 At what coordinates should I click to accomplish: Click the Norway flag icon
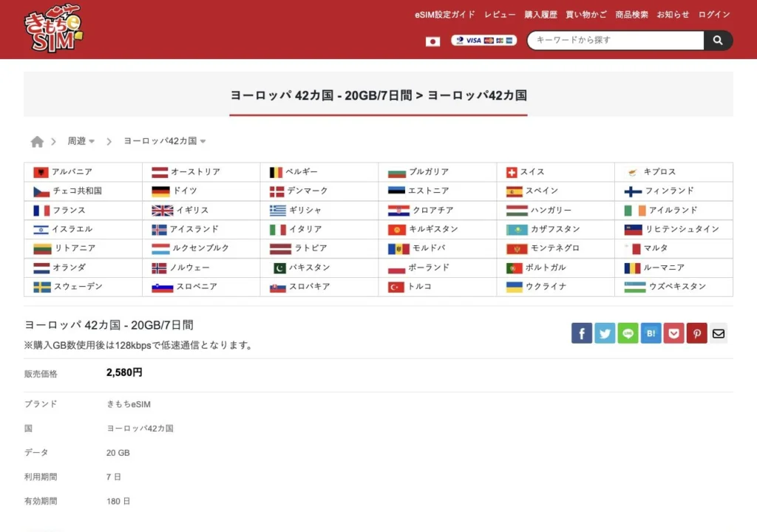coord(160,268)
